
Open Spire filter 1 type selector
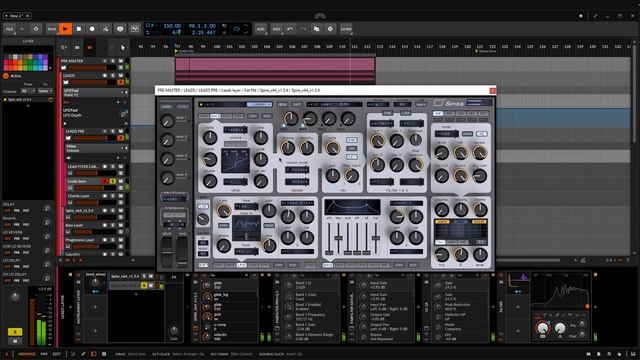[x=381, y=123]
